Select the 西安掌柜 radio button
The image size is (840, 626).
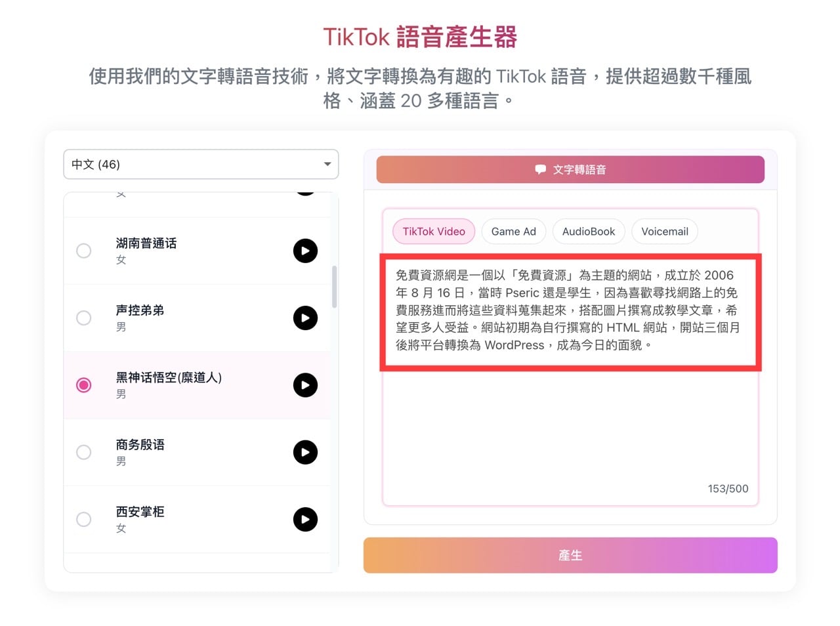coord(83,520)
